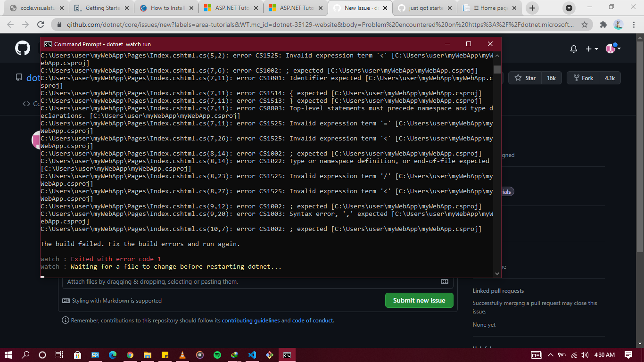The image size is (644, 362).
Task: Open the GitHub plus create-new dropdown
Action: click(x=591, y=49)
